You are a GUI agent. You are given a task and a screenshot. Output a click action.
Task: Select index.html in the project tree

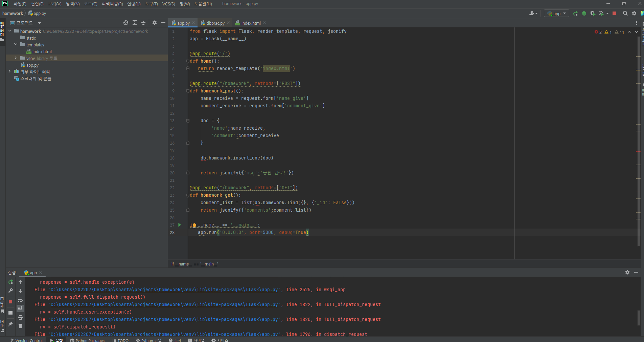pos(42,51)
